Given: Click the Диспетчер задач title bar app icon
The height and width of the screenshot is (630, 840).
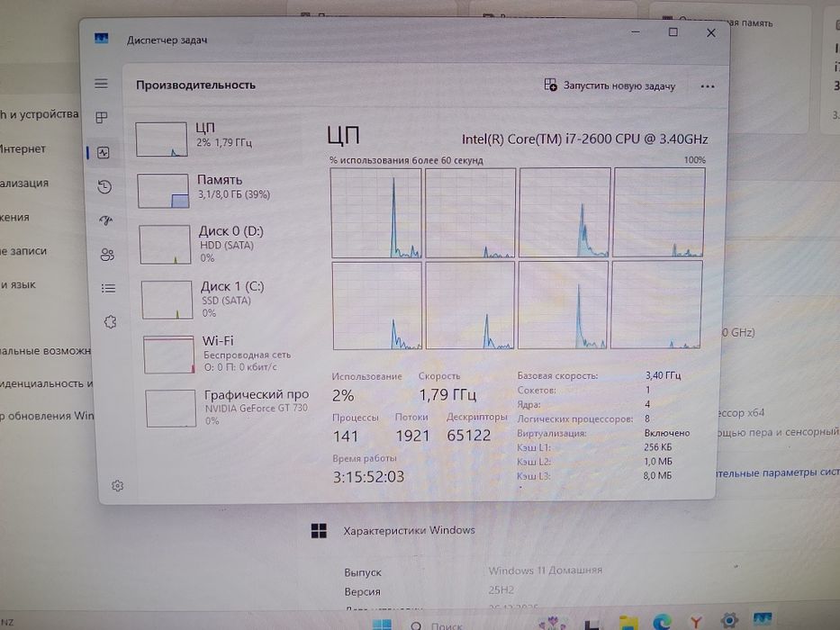Looking at the screenshot, I should click(x=101, y=39).
